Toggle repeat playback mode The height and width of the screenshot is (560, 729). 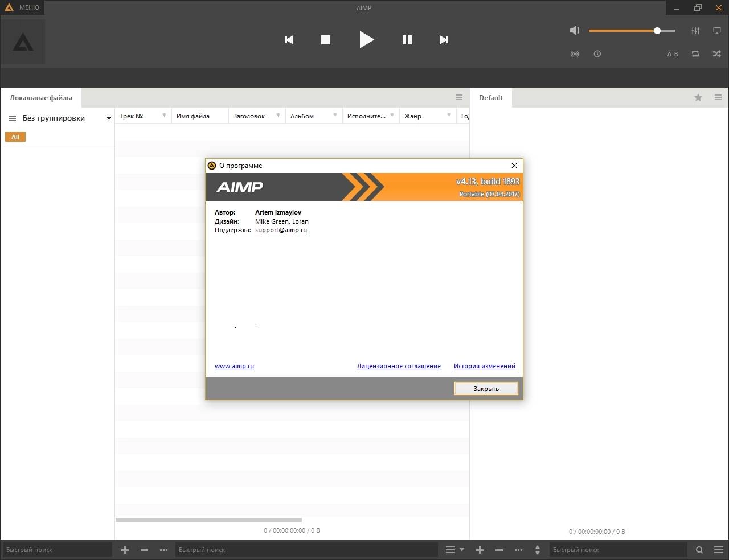pyautogui.click(x=695, y=54)
